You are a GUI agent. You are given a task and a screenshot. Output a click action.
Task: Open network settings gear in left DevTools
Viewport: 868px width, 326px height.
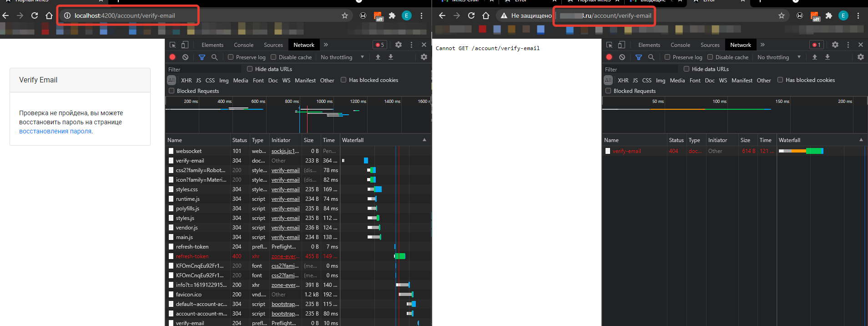pos(424,57)
